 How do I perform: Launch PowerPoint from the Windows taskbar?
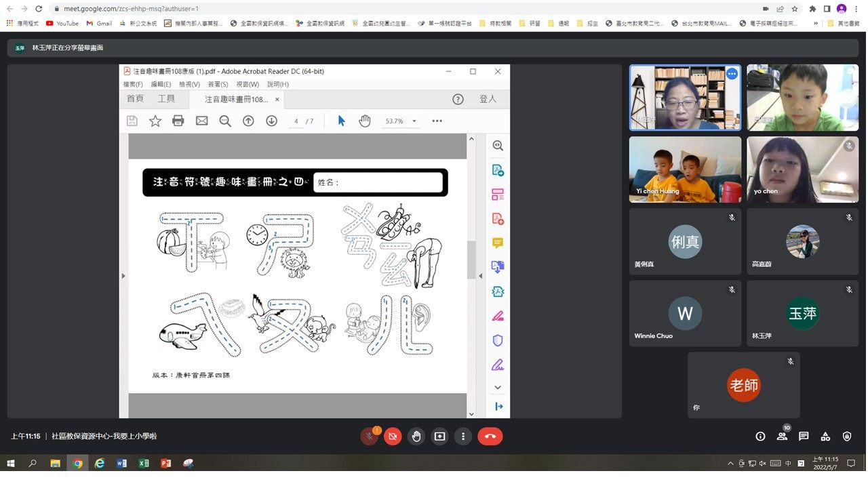pos(165,464)
